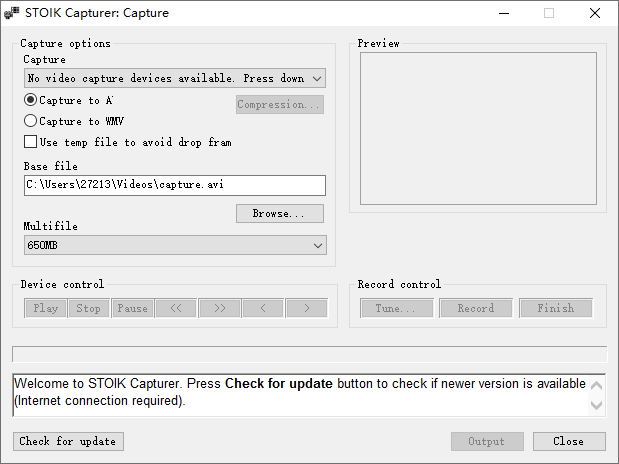Click the Browse... button
The width and height of the screenshot is (619, 464).
click(279, 214)
